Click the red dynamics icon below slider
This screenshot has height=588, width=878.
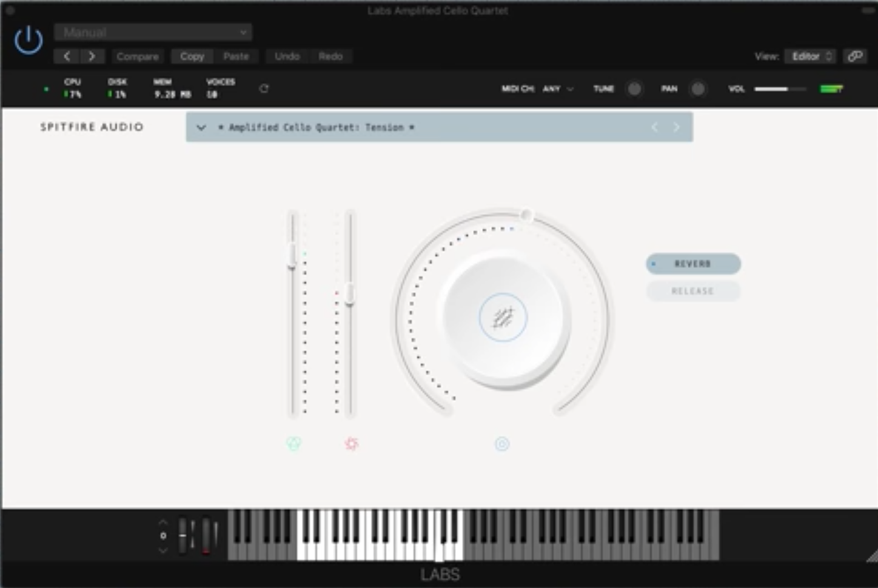click(351, 444)
